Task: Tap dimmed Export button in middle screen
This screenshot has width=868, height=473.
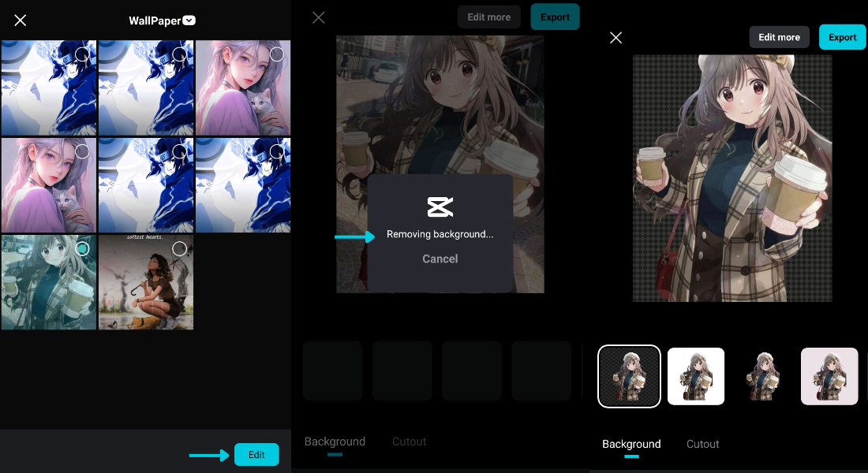Action: (x=555, y=17)
